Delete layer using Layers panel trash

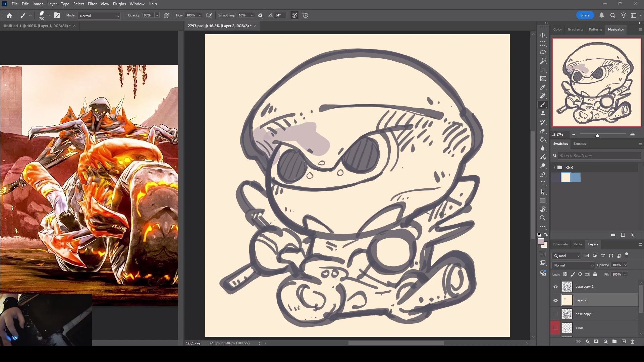(x=632, y=342)
